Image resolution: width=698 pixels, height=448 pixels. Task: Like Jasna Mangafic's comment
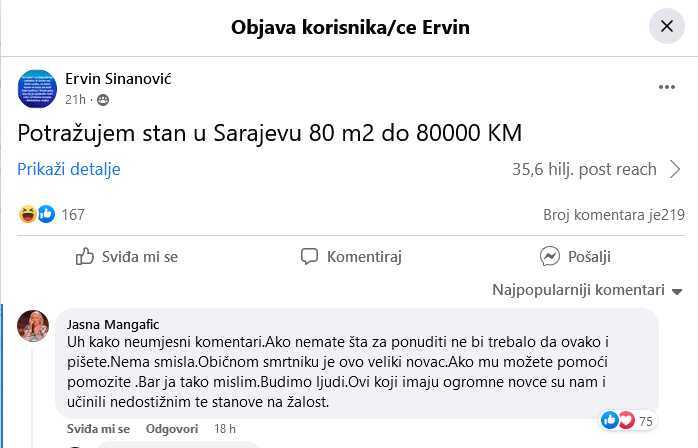[x=98, y=429]
